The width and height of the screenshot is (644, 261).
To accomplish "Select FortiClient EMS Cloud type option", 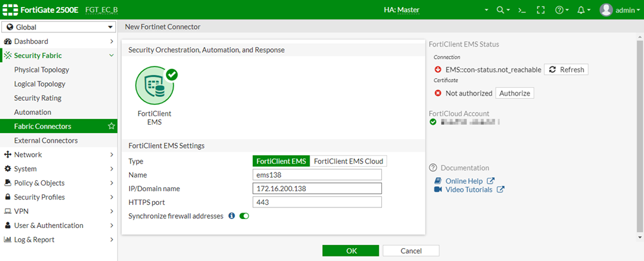I will pos(348,161).
